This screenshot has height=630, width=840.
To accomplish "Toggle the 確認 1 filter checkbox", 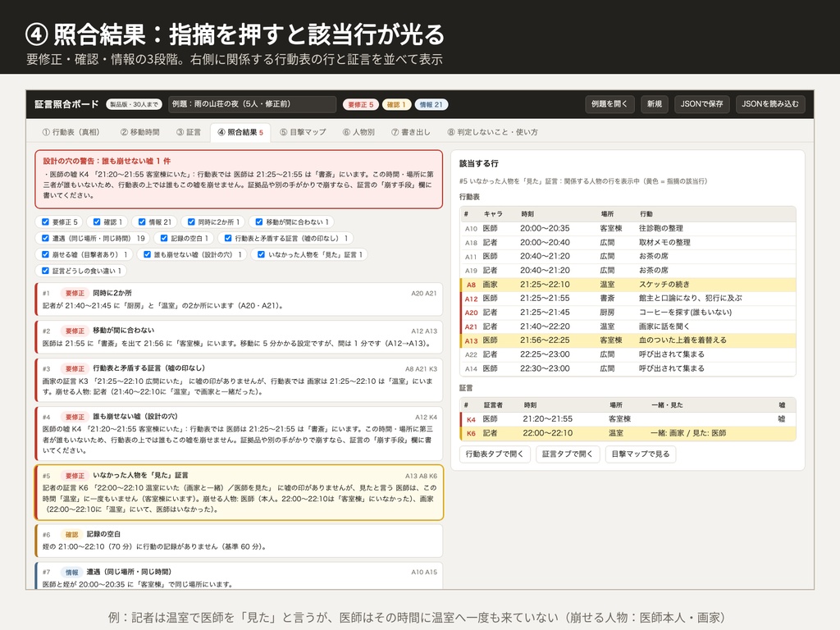I will 97,221.
